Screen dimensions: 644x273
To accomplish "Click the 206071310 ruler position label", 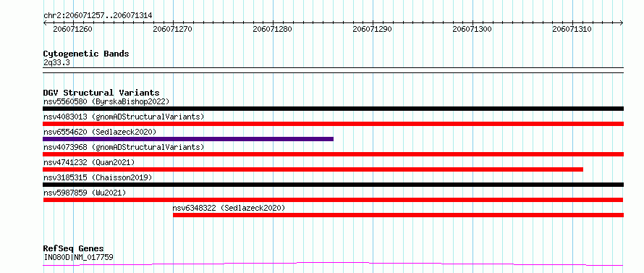I will pos(572,29).
